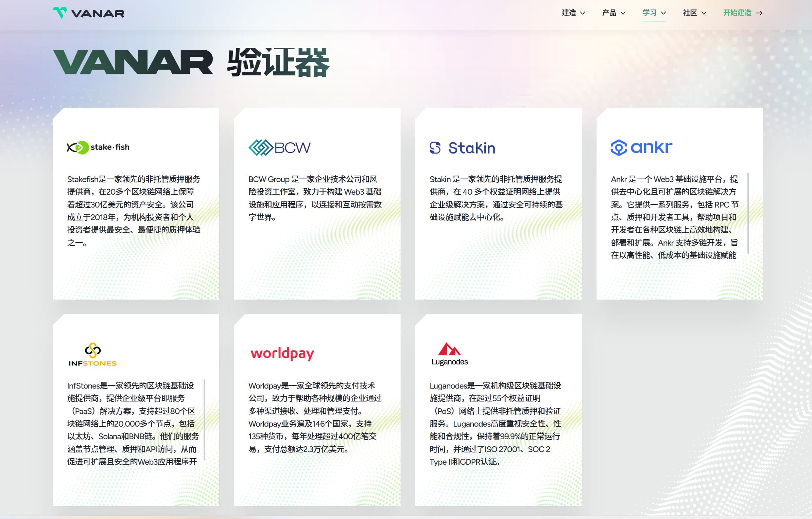Click the InfStones card scrollbar

click(x=204, y=419)
